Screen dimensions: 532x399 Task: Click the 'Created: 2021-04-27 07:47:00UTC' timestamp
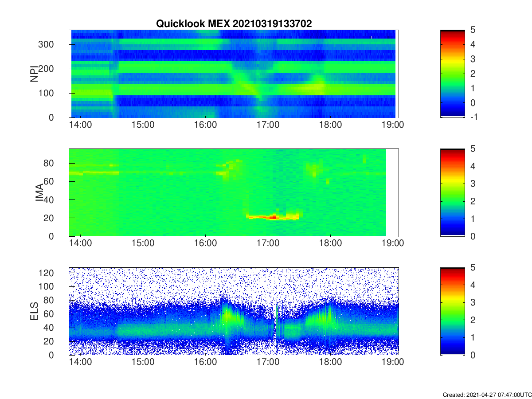487,395
